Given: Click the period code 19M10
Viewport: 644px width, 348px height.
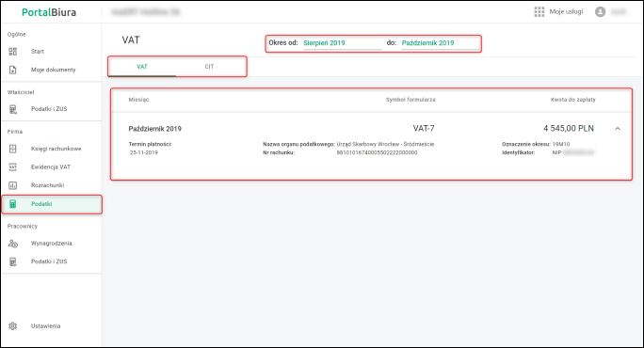Looking at the screenshot, I should (561, 145).
